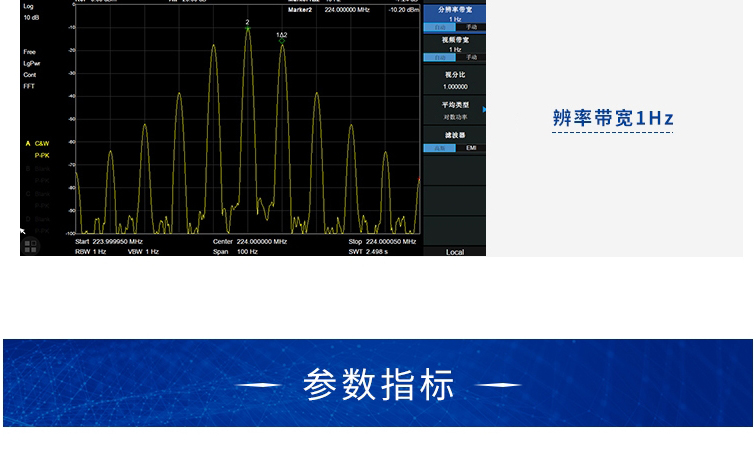The image size is (756, 451).
Task: Choose the EMI filter option
Action: [x=471, y=147]
